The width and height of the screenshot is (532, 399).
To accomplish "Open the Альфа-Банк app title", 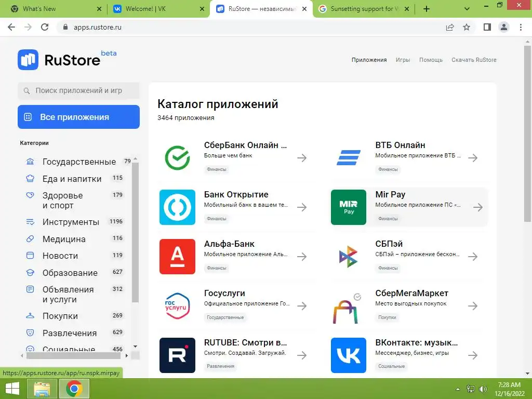I will click(x=229, y=244).
